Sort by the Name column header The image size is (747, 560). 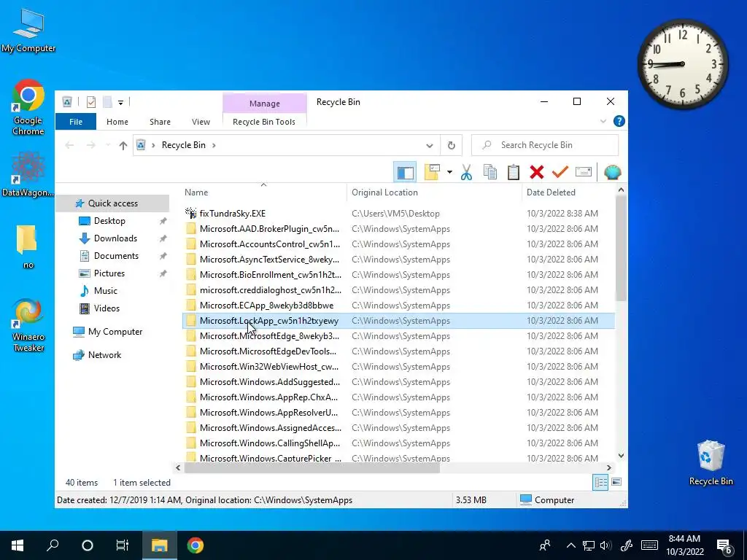click(264, 192)
